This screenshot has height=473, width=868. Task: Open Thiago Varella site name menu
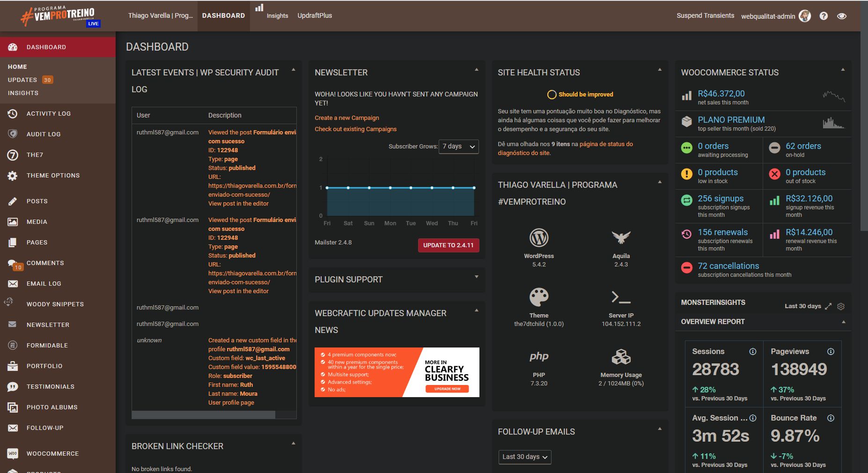point(161,16)
